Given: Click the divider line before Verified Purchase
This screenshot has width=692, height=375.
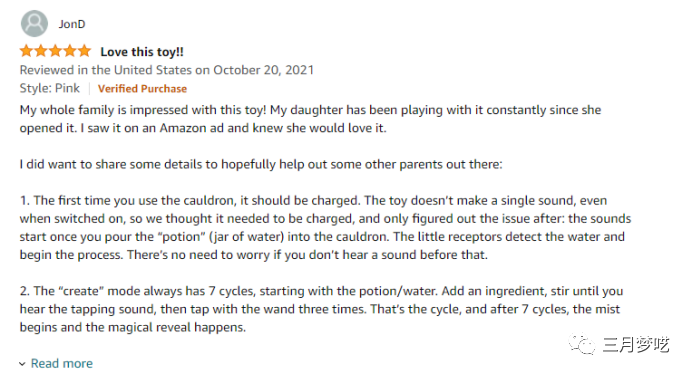Looking at the screenshot, I should coord(89,89).
